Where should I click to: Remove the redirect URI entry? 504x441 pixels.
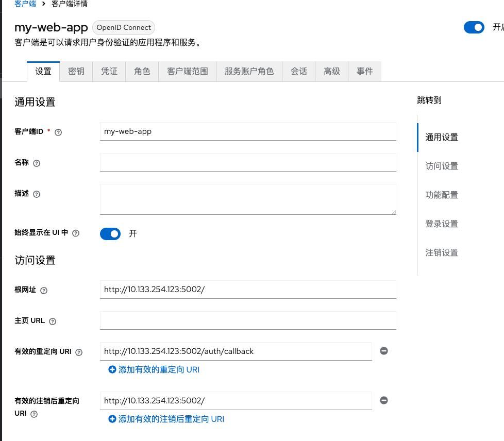point(383,350)
